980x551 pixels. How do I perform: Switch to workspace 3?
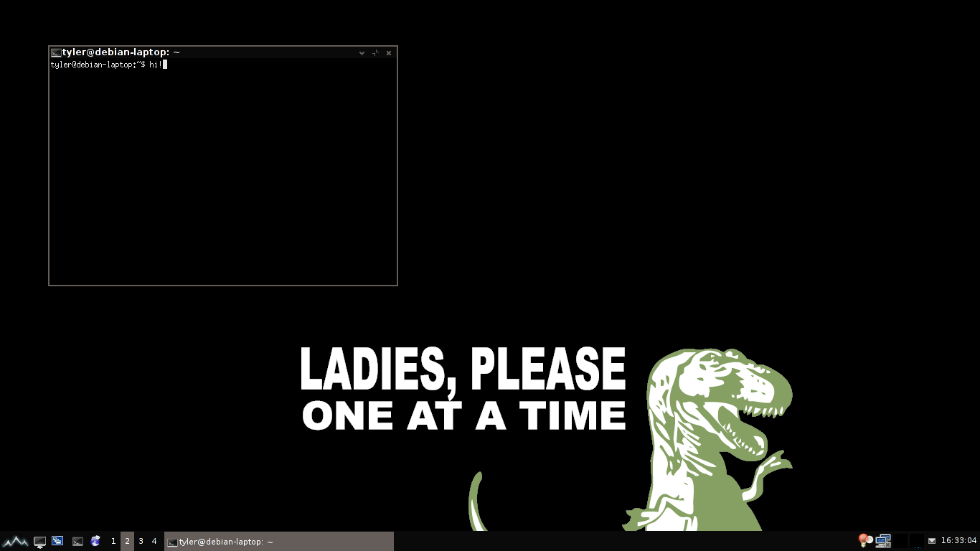point(141,541)
